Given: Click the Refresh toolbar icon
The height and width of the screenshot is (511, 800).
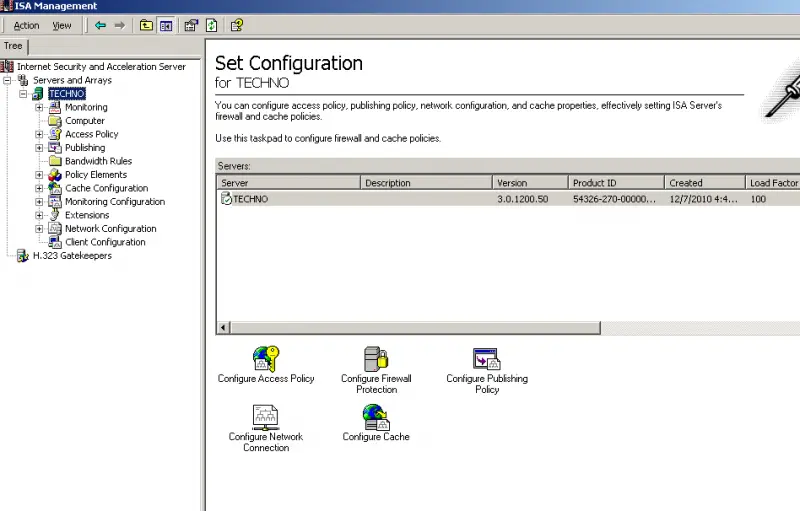Looking at the screenshot, I should pos(212,25).
